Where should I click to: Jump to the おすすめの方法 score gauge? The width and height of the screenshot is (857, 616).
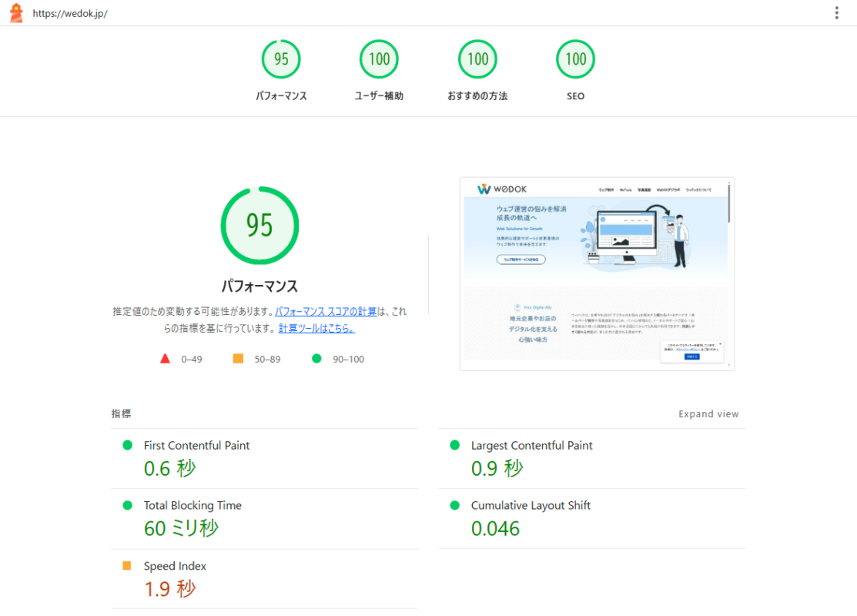pyautogui.click(x=477, y=60)
